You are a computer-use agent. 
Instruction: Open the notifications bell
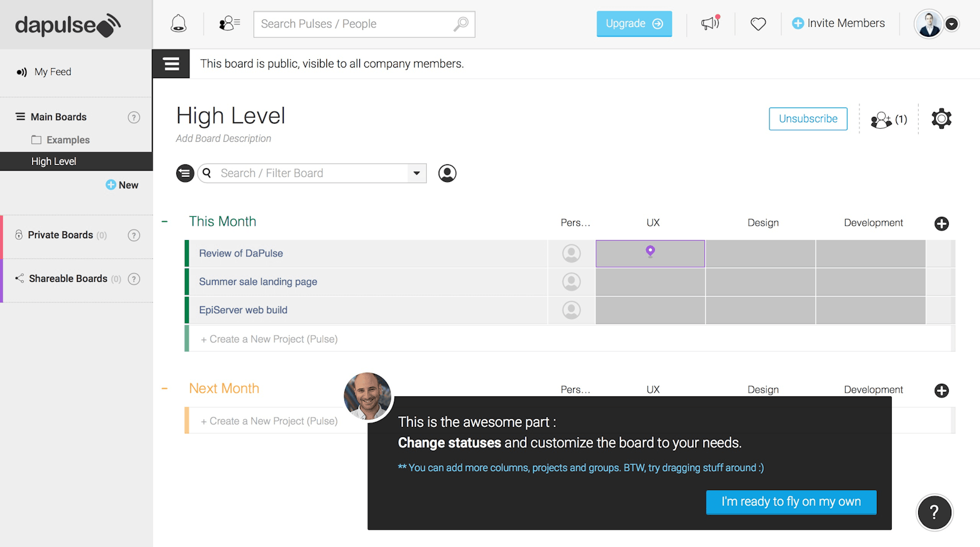[x=179, y=24]
